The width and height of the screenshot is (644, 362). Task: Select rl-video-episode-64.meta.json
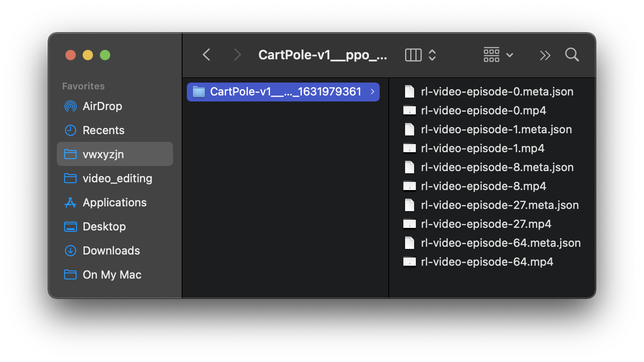coord(492,243)
